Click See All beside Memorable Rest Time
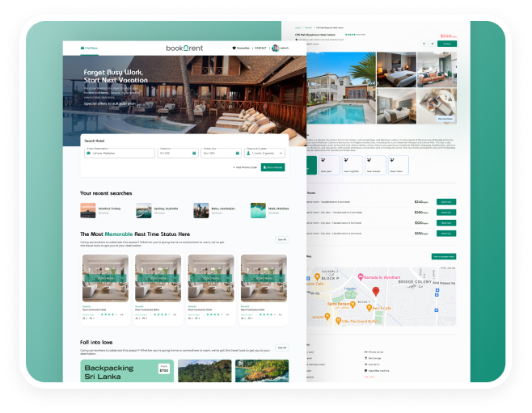 tap(281, 239)
